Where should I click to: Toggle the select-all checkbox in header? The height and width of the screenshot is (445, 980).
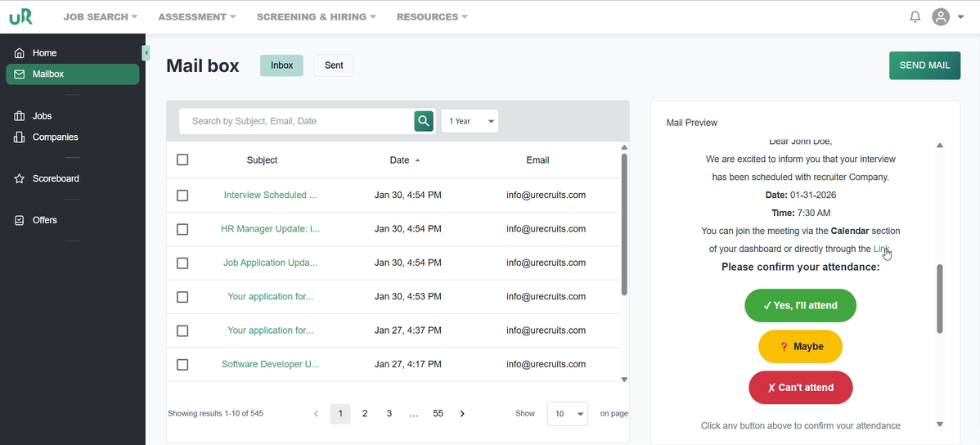182,160
